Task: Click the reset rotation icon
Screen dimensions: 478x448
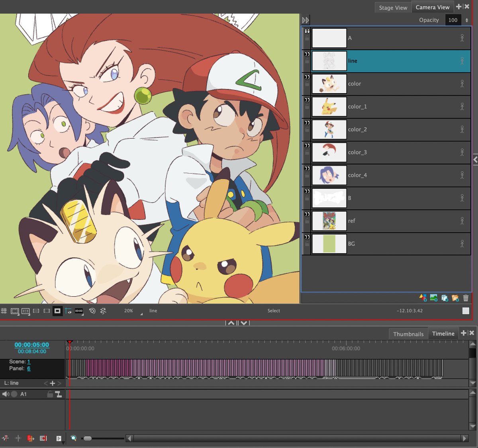Action: [x=103, y=311]
